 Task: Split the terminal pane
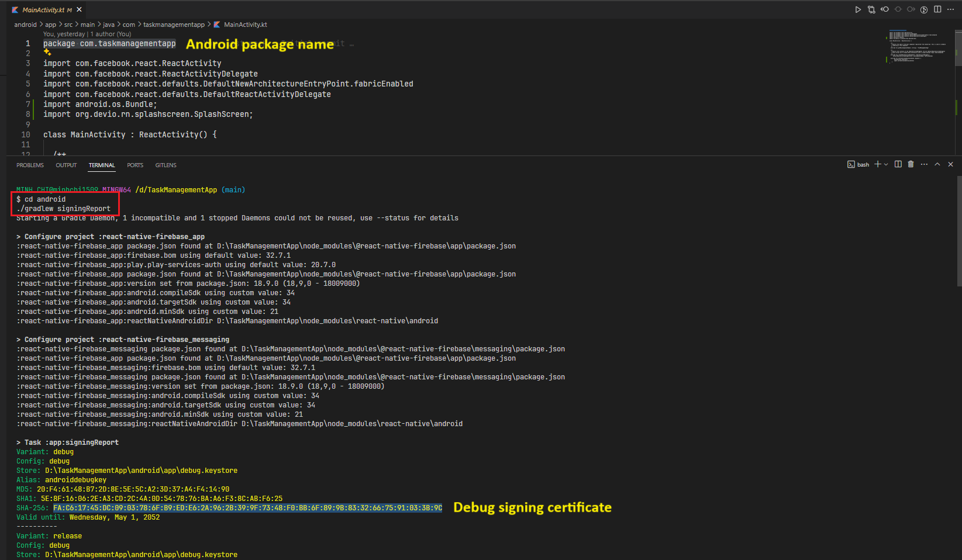pos(898,164)
